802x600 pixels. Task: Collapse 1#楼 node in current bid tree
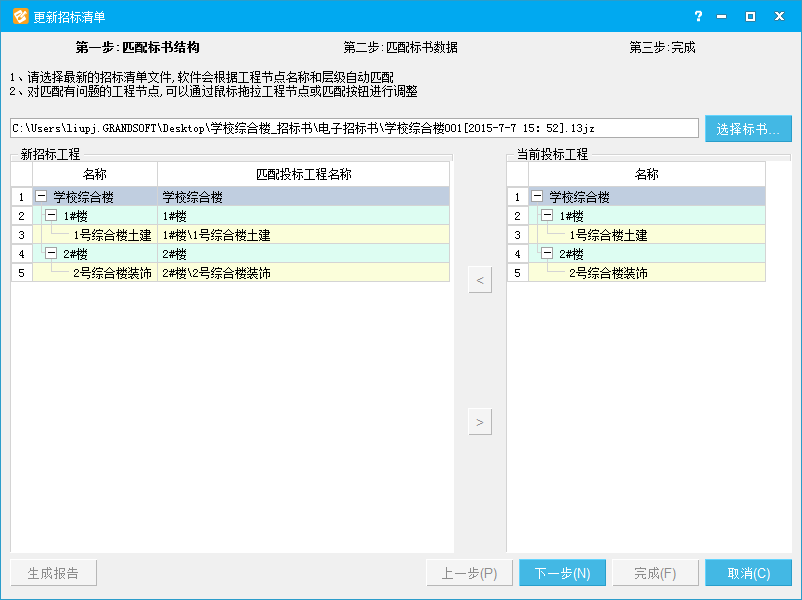coord(547,215)
